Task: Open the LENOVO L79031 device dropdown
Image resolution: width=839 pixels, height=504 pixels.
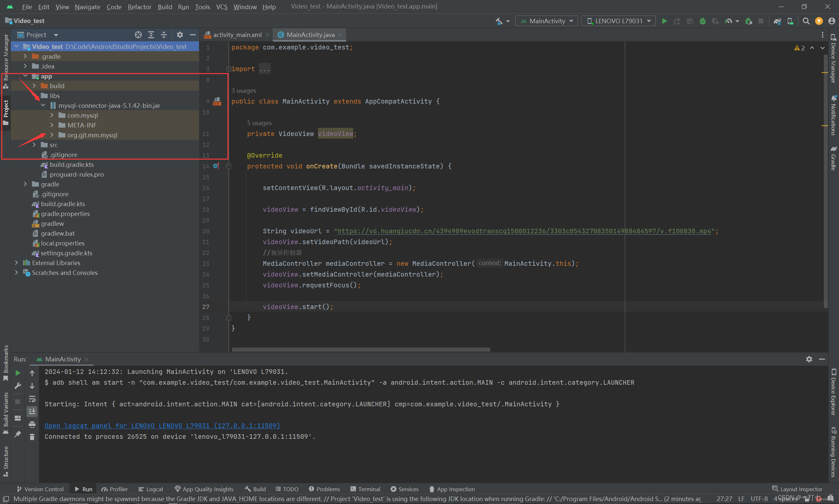Action: [x=618, y=21]
